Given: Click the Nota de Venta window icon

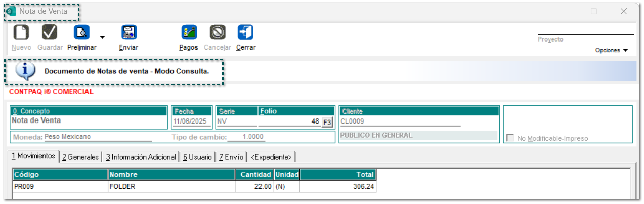Looking at the screenshot, I should (11, 11).
